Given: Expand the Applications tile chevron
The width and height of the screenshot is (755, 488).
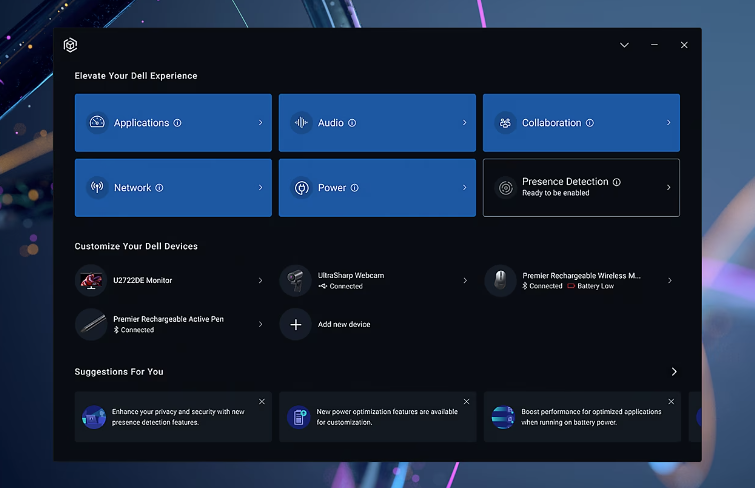Looking at the screenshot, I should click(x=260, y=123).
